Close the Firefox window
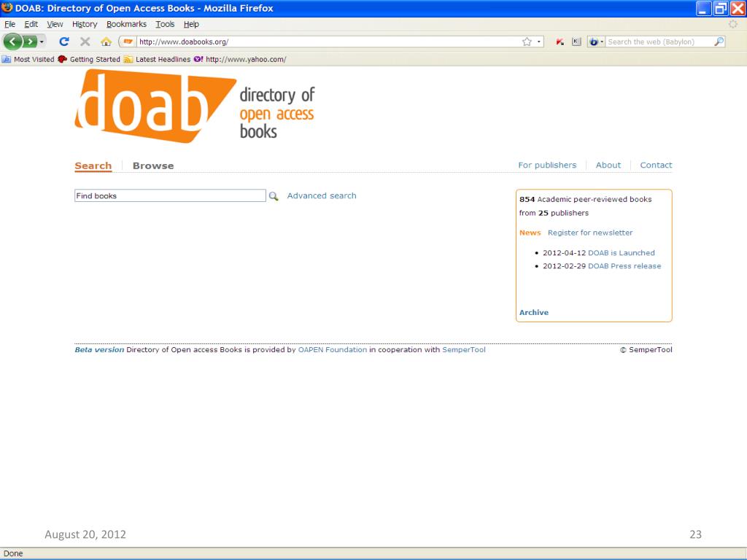747x560 pixels. click(x=738, y=8)
